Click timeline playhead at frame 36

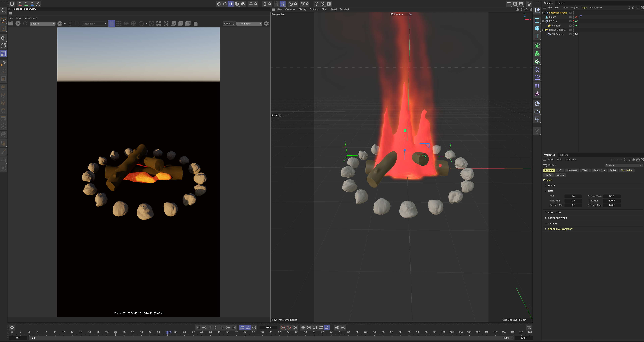[x=167, y=332]
